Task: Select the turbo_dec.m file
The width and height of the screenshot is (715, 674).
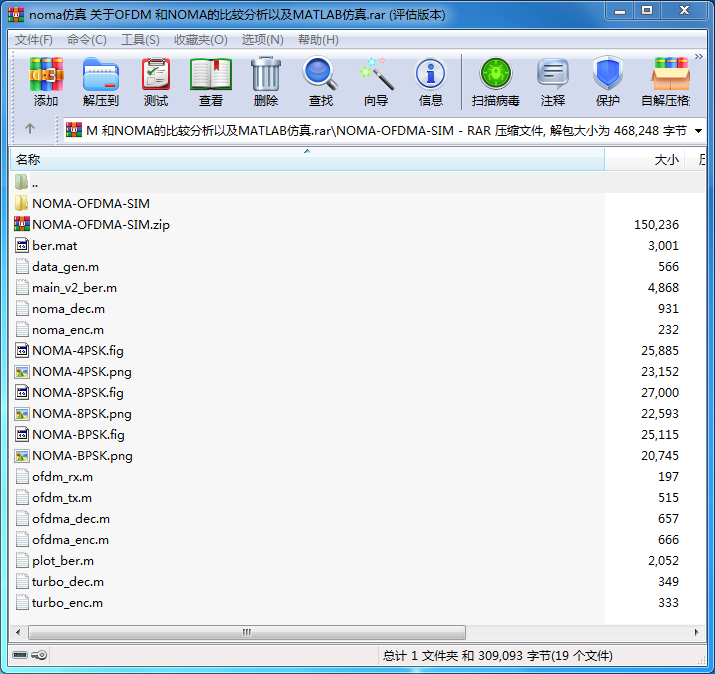Action: [68, 581]
